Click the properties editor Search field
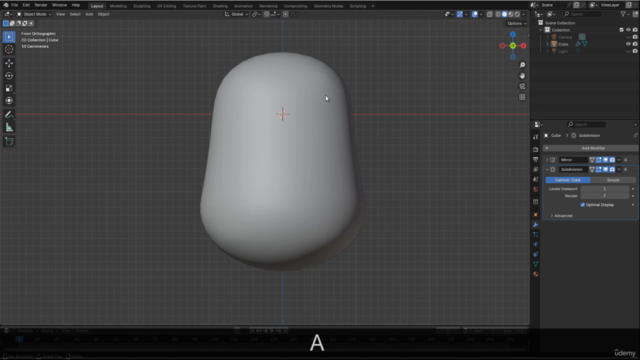 [586, 124]
